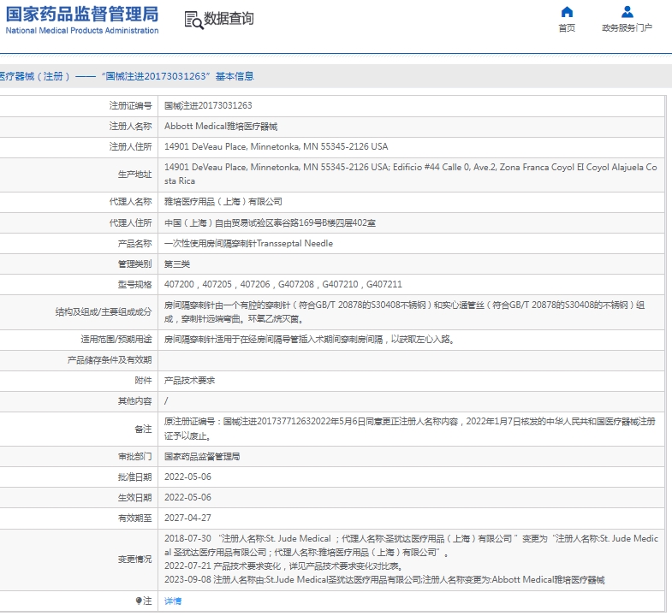Click the 注册证编号 field label
Viewport: 672px width, 616px height.
point(130,105)
